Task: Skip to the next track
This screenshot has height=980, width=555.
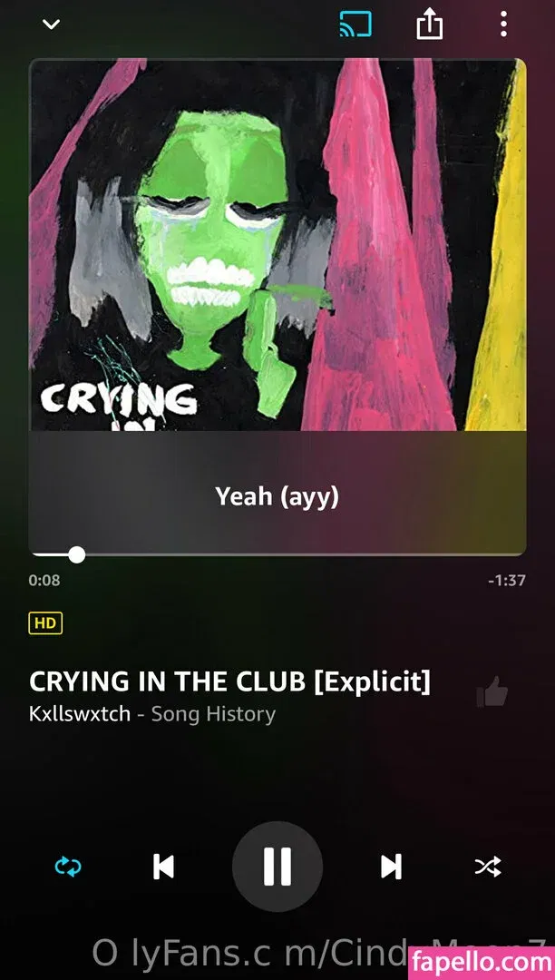Action: click(392, 867)
